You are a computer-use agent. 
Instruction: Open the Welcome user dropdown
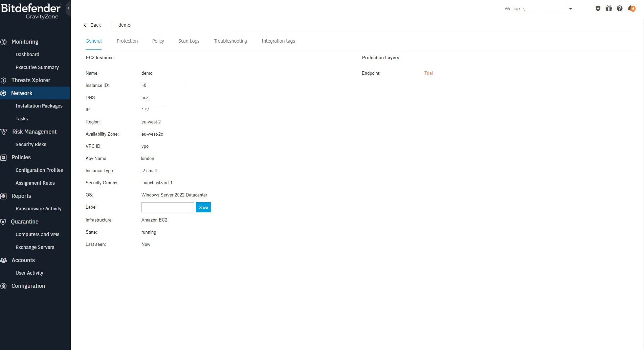[x=538, y=9]
